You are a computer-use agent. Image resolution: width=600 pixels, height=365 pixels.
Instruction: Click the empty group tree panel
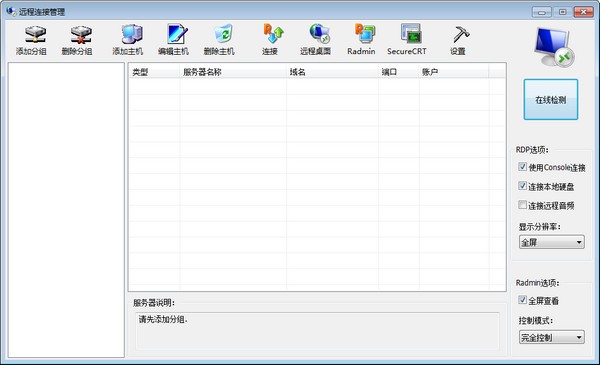pyautogui.click(x=66, y=210)
